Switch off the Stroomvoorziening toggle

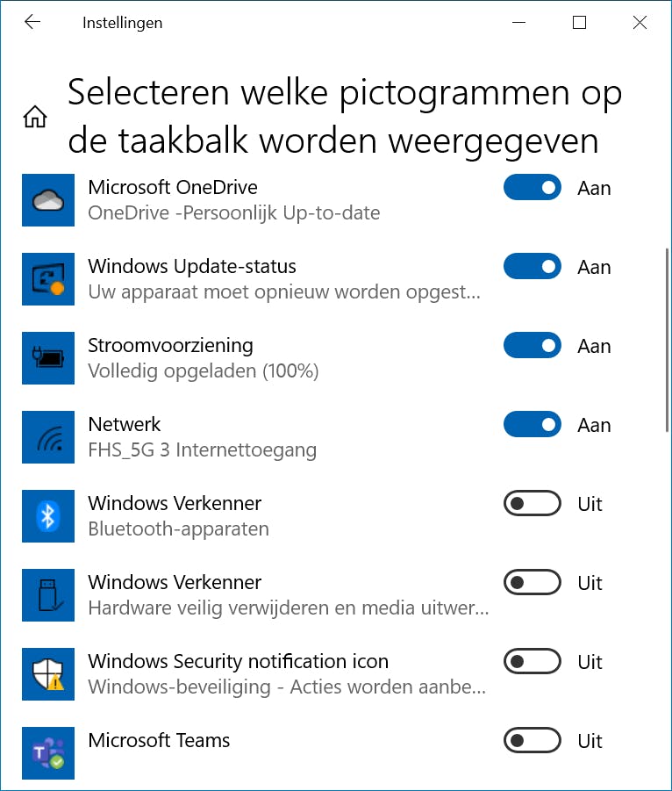[x=532, y=346]
